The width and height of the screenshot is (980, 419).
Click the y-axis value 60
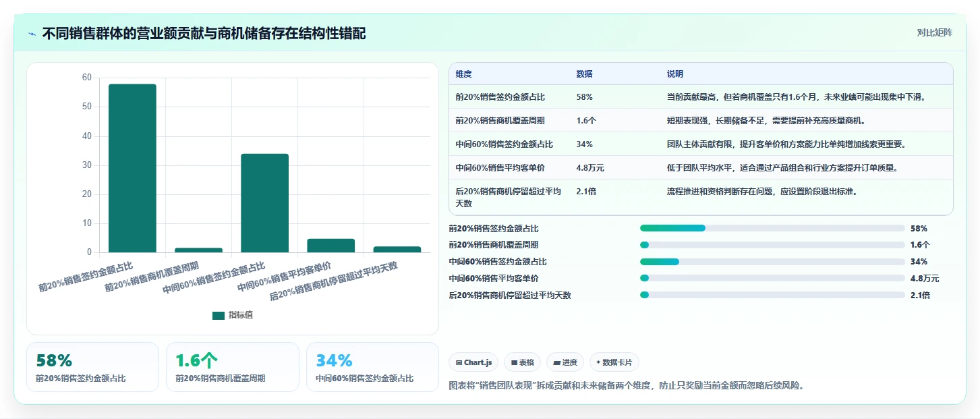(x=86, y=78)
